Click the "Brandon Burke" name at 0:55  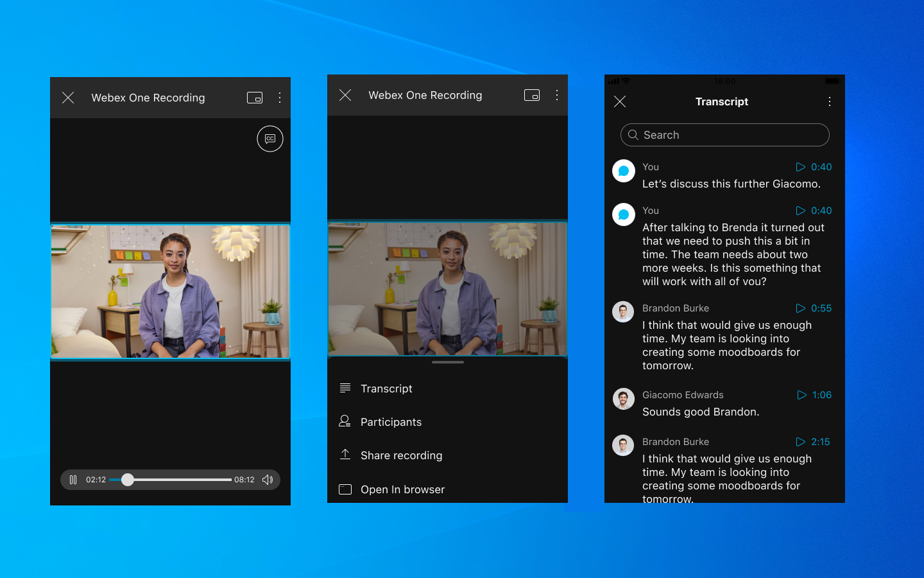coord(676,308)
